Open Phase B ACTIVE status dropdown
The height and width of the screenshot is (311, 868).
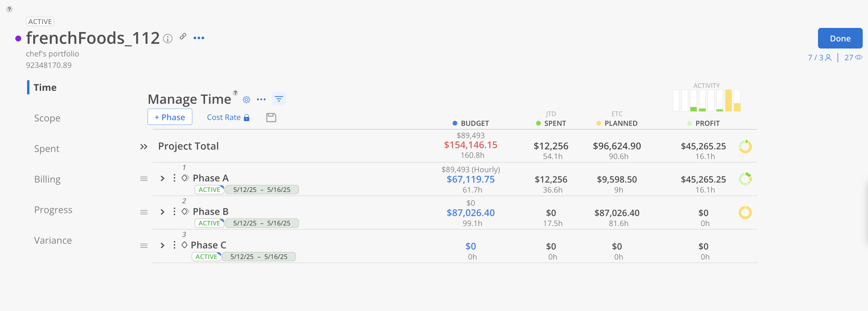pyautogui.click(x=209, y=223)
